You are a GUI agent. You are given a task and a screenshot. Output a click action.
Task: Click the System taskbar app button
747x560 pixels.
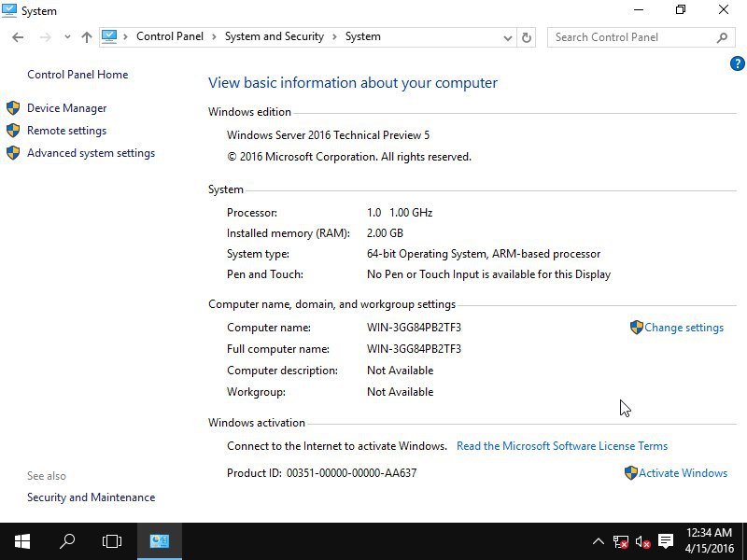160,541
